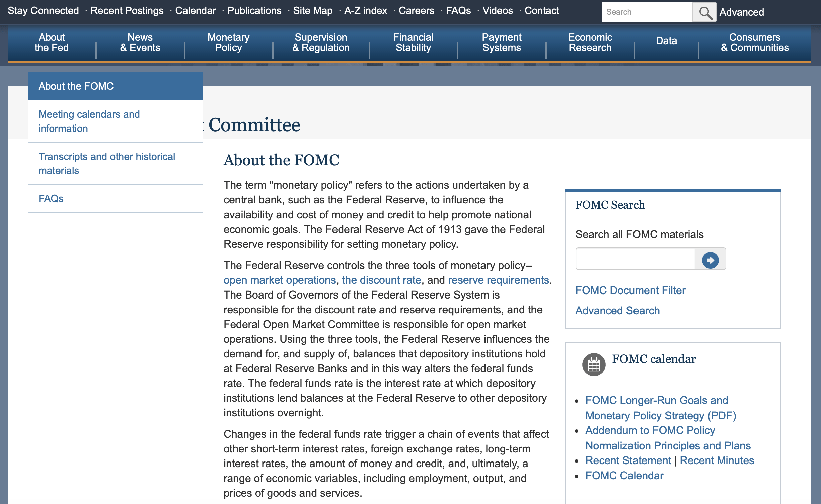This screenshot has width=821, height=504.
Task: Open the FOMC Document Filter link
Action: tap(630, 290)
